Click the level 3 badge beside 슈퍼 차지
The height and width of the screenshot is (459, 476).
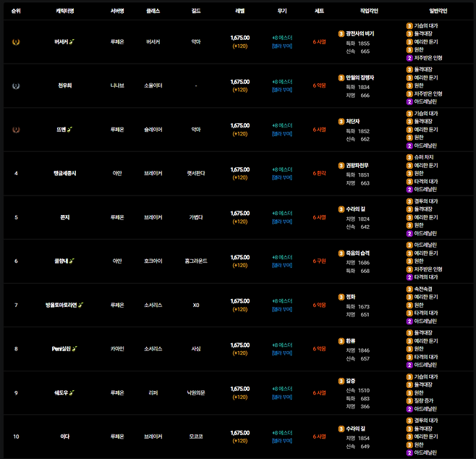click(x=409, y=157)
